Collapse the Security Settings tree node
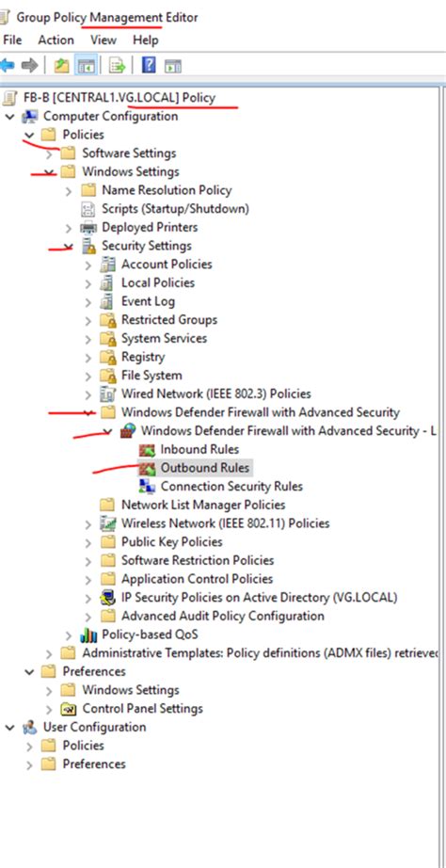The image size is (446, 868). coord(69,247)
